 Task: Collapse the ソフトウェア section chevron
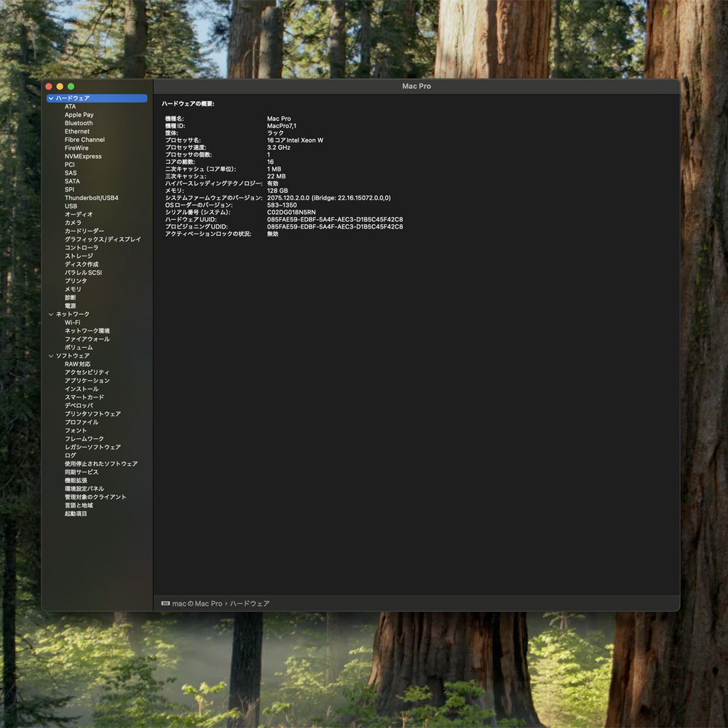[51, 356]
